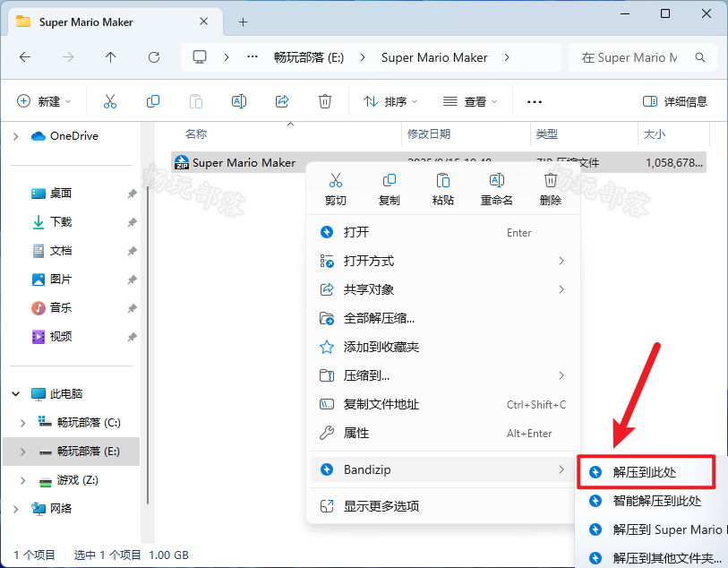Open the toolbar See more ellipsis menu
728x568 pixels.
(535, 102)
